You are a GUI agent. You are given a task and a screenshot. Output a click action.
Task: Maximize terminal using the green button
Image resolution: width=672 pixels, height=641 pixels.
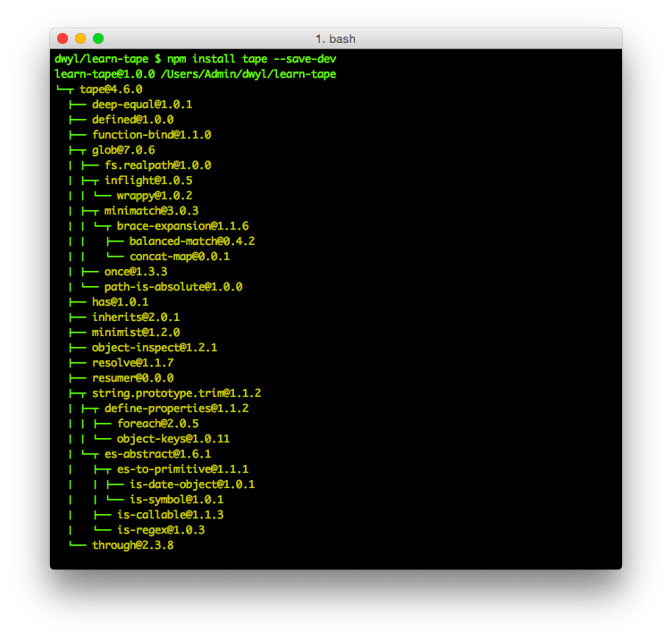98,38
